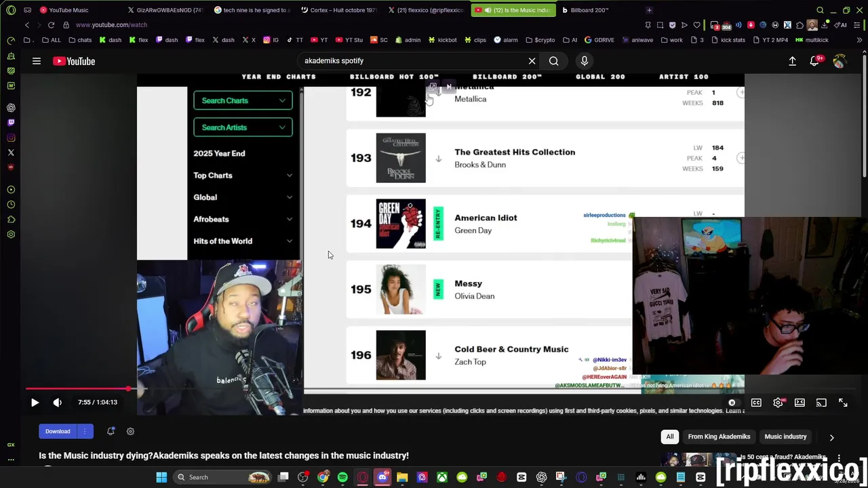Select the All filter chip
The image size is (868, 488).
(x=670, y=436)
